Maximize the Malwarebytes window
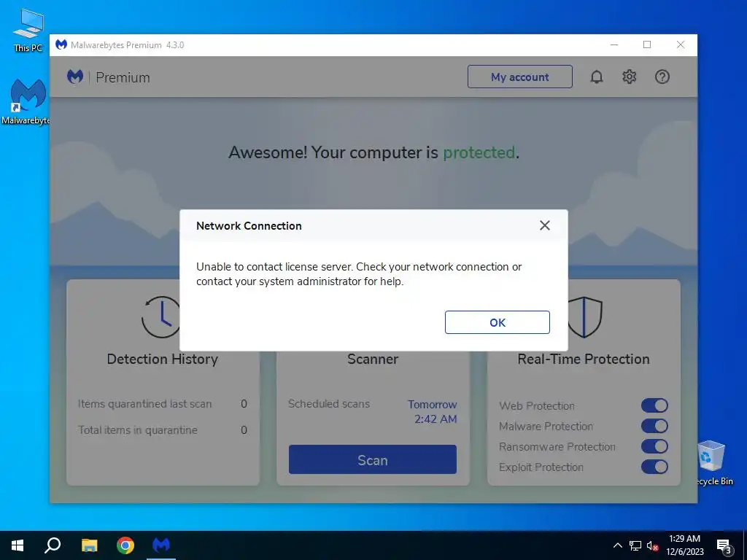Viewport: 747px width, 560px height. (x=647, y=44)
